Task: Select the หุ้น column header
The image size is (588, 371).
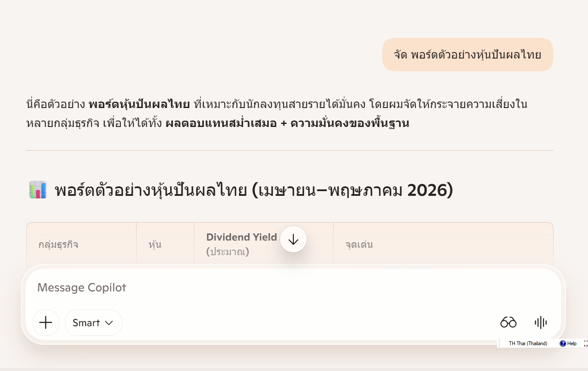Action: tap(155, 245)
